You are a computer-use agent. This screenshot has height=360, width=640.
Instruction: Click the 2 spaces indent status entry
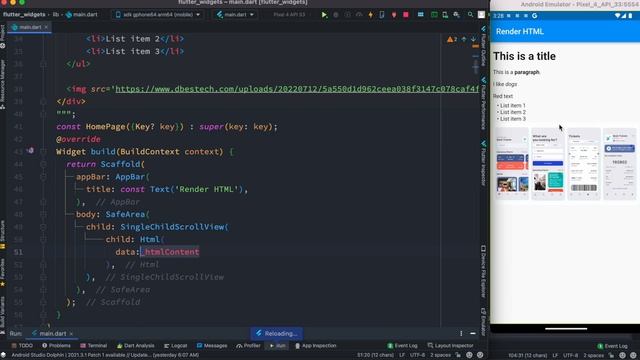click(440, 355)
